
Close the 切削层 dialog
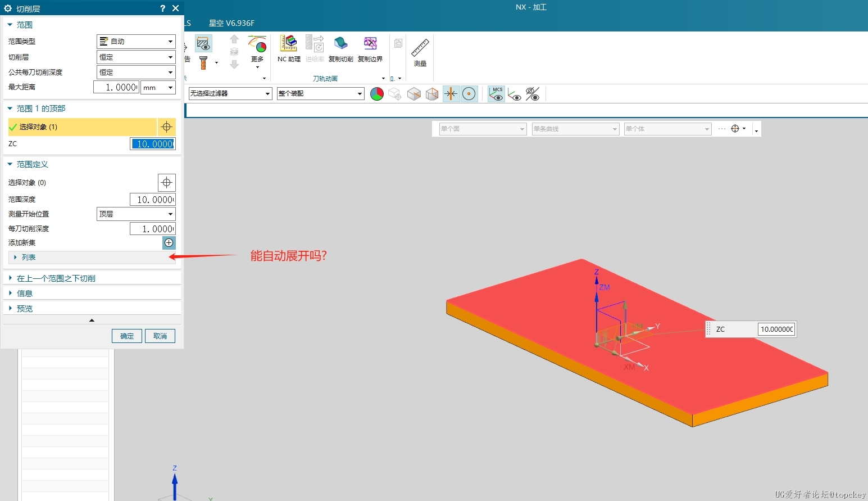coord(176,8)
